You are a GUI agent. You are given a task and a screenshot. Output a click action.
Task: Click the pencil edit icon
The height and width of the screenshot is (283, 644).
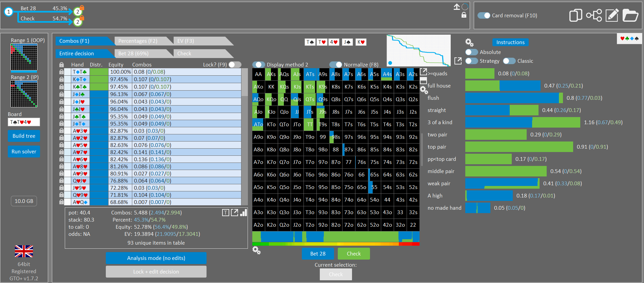tap(612, 15)
